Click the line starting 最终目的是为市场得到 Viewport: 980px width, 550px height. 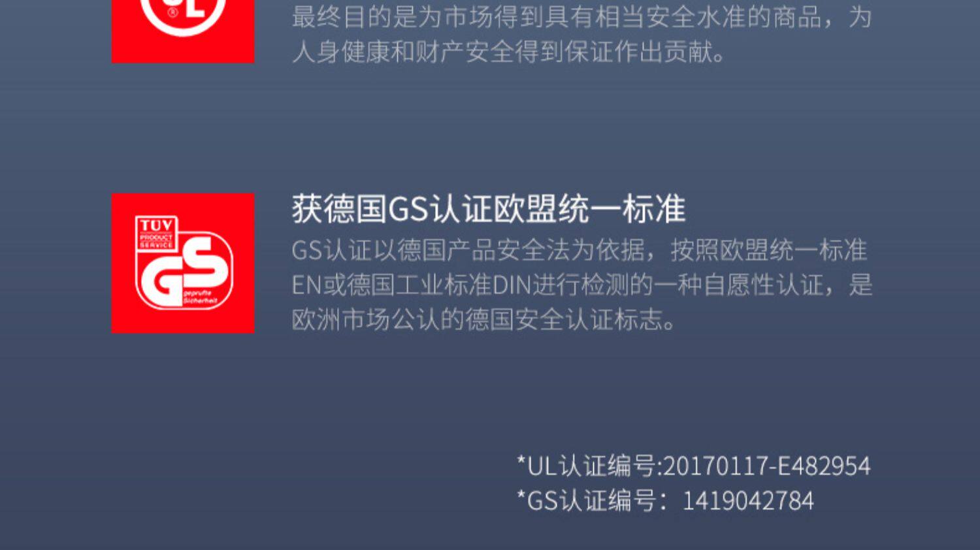point(582,18)
